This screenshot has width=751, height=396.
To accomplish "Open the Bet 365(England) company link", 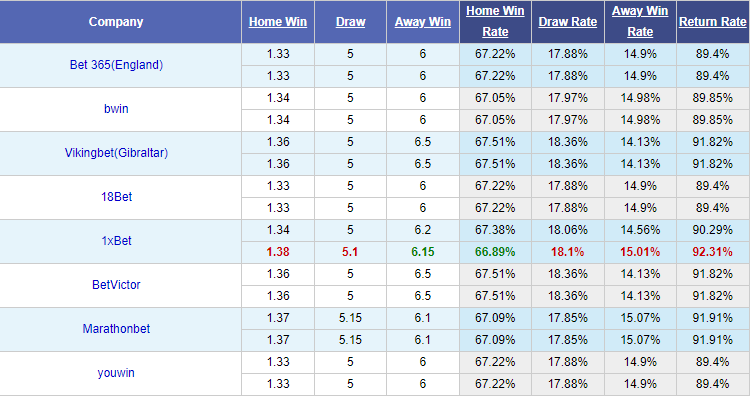I will coord(116,65).
